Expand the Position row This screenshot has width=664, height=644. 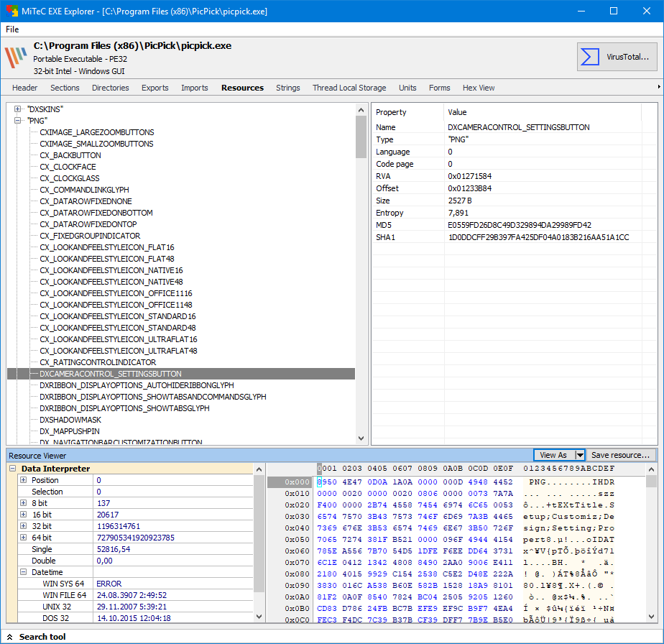(x=23, y=480)
